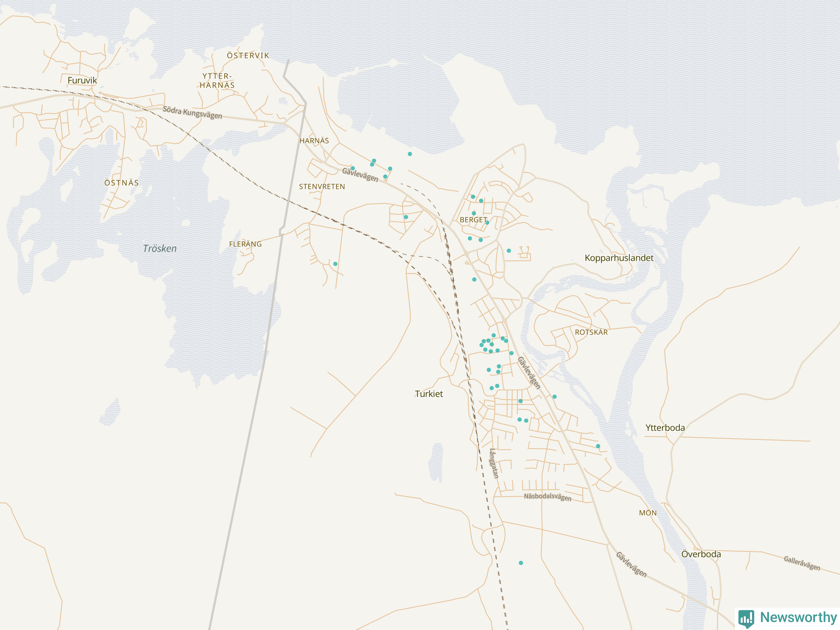This screenshot has width=840, height=630.
Task: Click the Södra Kungsvägen road label
Action: tap(192, 113)
